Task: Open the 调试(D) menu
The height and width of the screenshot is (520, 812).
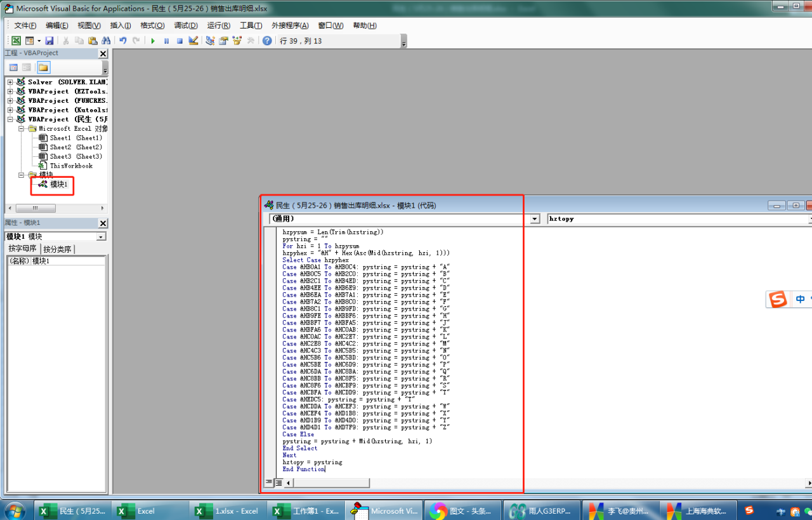Action: [186, 25]
